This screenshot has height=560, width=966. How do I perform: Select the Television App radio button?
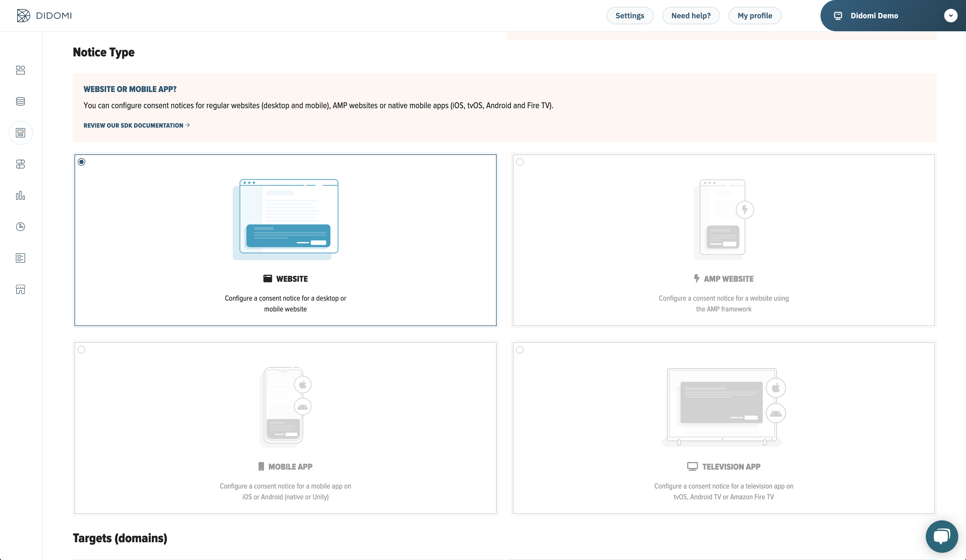[x=520, y=350]
